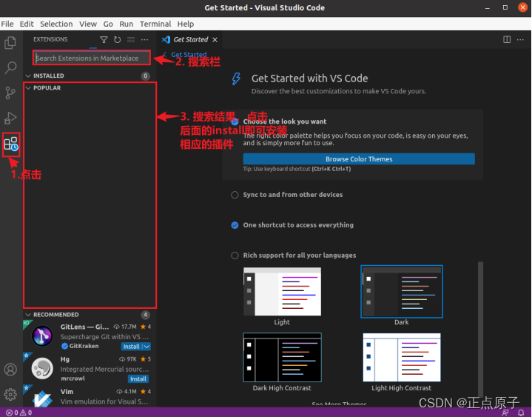Open the Source Control view
Screen dimensions: 532x417
pos(10,93)
